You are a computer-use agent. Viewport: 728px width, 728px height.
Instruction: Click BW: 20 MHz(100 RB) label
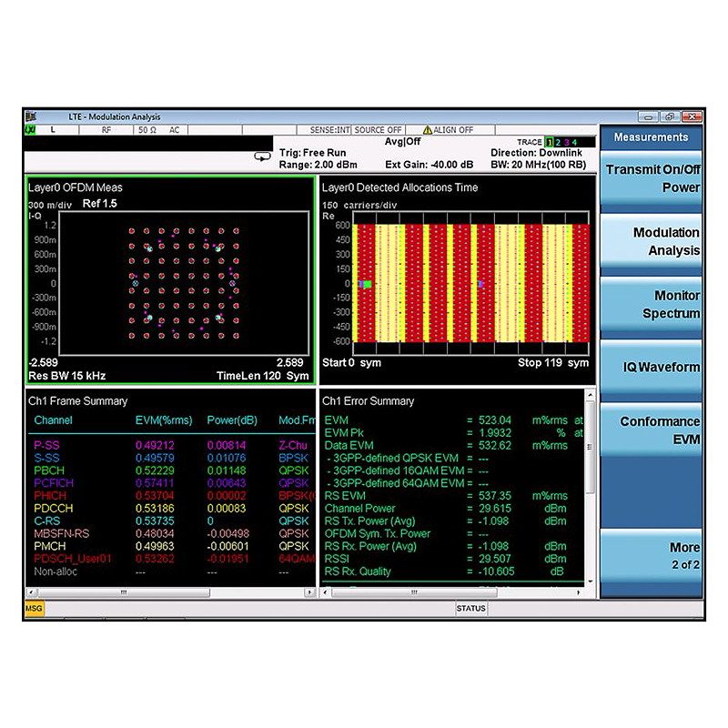click(539, 165)
